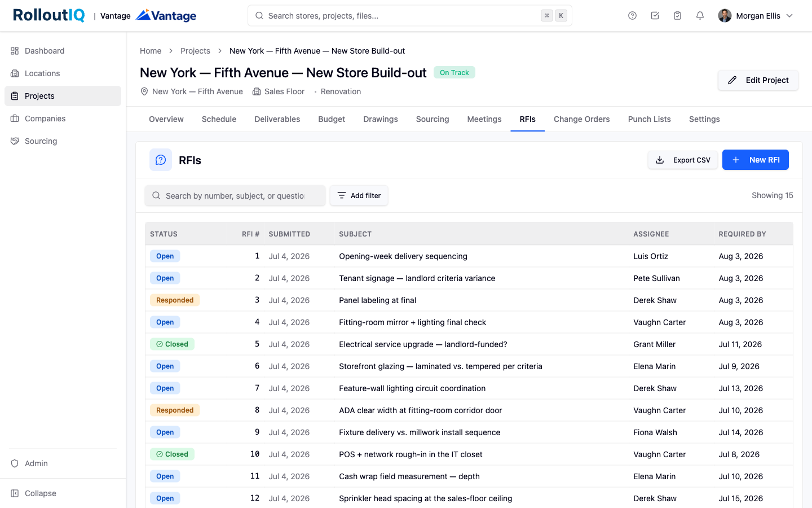Open Sourcing in the sidebar
The height and width of the screenshot is (508, 812).
[63, 141]
